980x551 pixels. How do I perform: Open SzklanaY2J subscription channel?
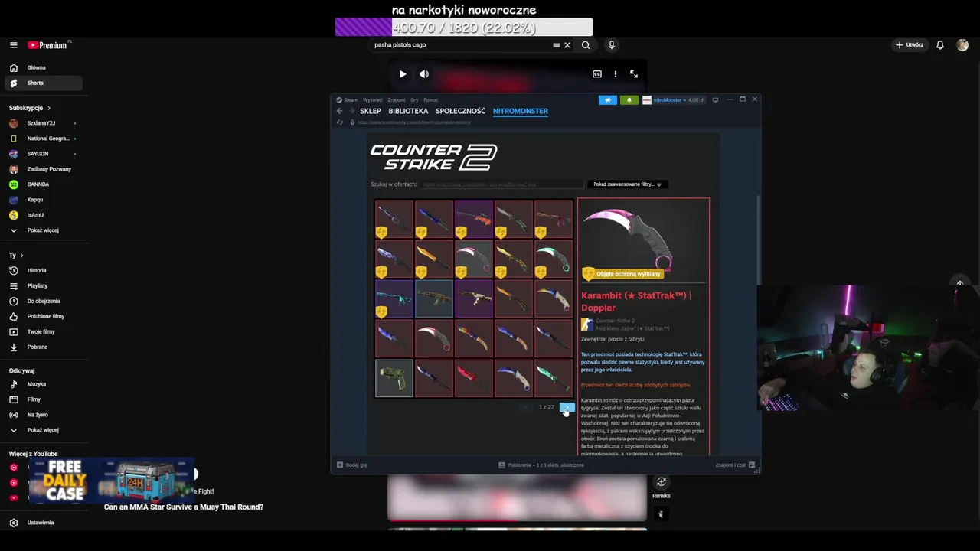[x=44, y=123]
